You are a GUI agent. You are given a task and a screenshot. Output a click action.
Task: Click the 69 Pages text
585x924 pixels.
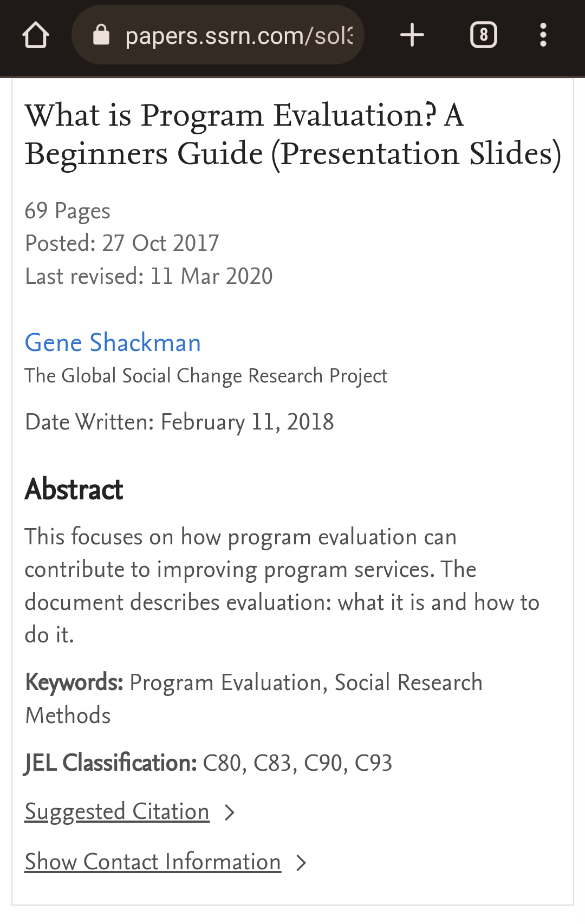pos(68,211)
